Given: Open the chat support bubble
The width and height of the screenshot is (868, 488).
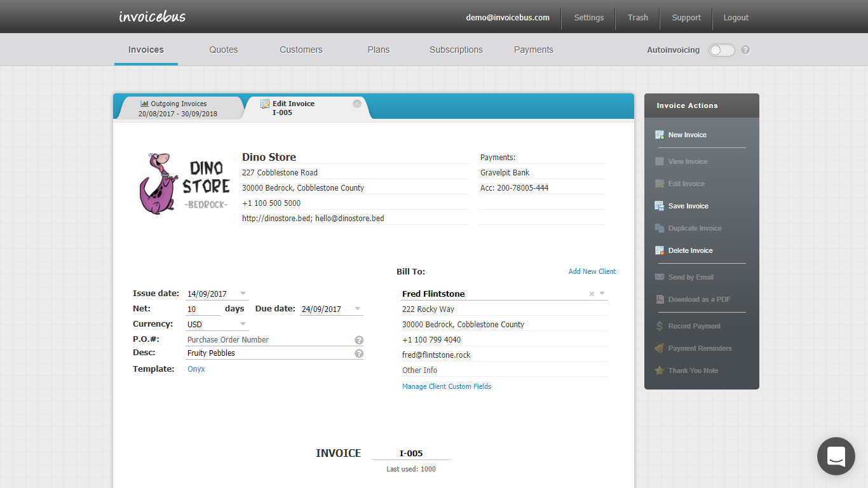Looking at the screenshot, I should point(836,456).
